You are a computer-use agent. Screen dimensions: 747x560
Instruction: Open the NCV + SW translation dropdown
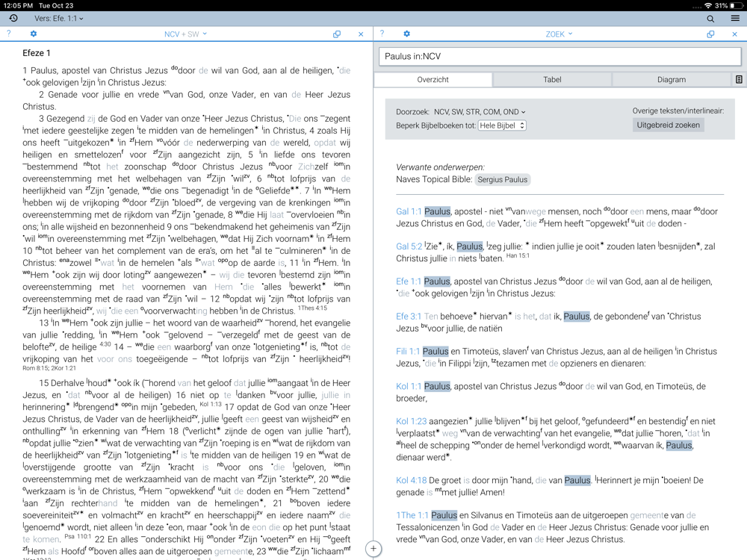point(185,34)
